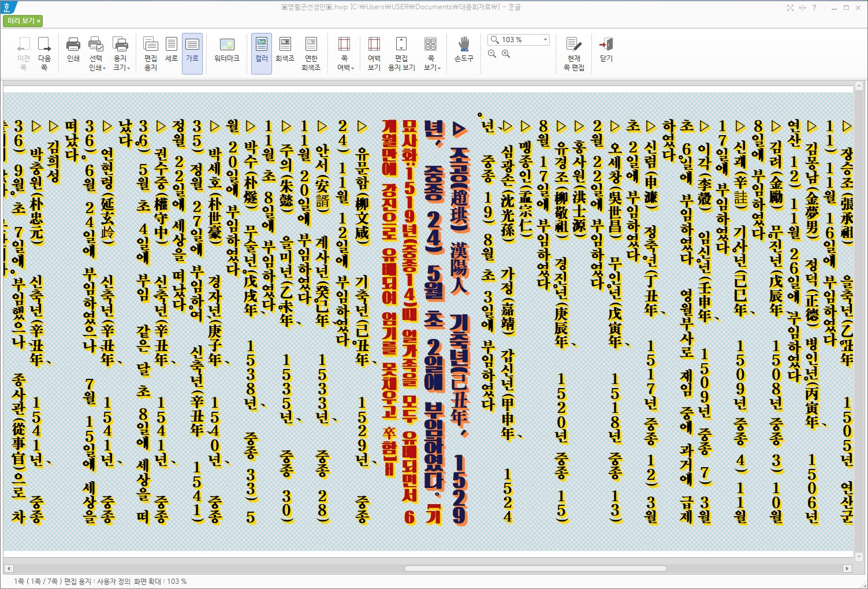Image resolution: width=868 pixels, height=589 pixels.
Task: Switch preview to 연한 회색조
Action: coord(311,53)
